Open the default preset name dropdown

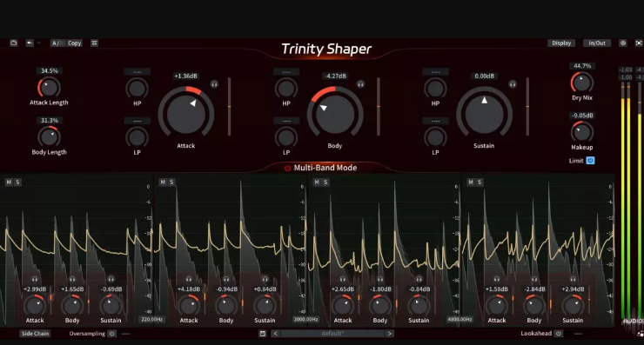pyautogui.click(x=332, y=334)
